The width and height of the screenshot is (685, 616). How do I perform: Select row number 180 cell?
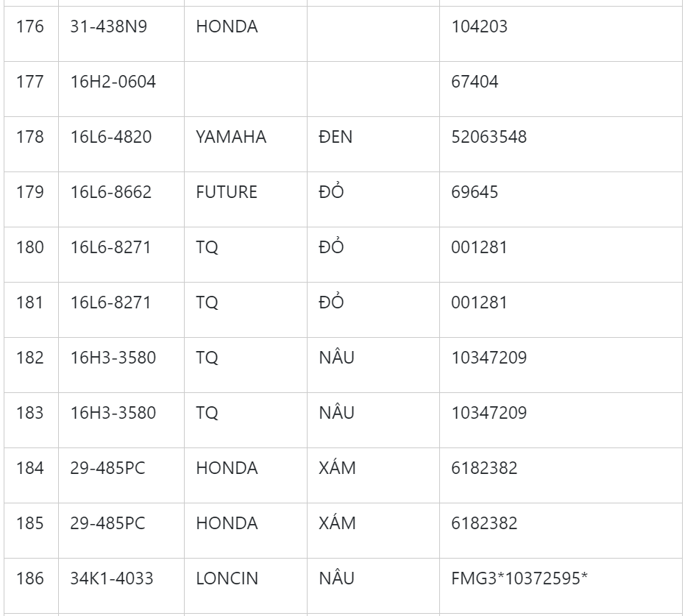30,248
